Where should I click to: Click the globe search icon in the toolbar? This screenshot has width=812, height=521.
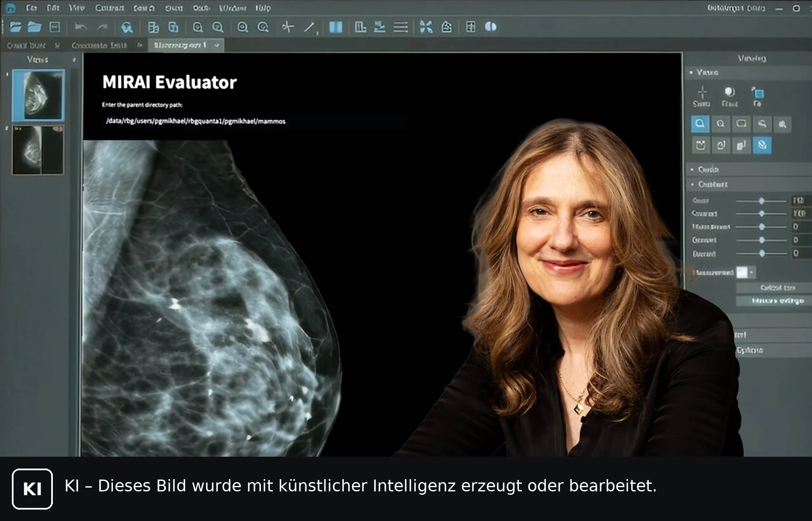[x=127, y=27]
